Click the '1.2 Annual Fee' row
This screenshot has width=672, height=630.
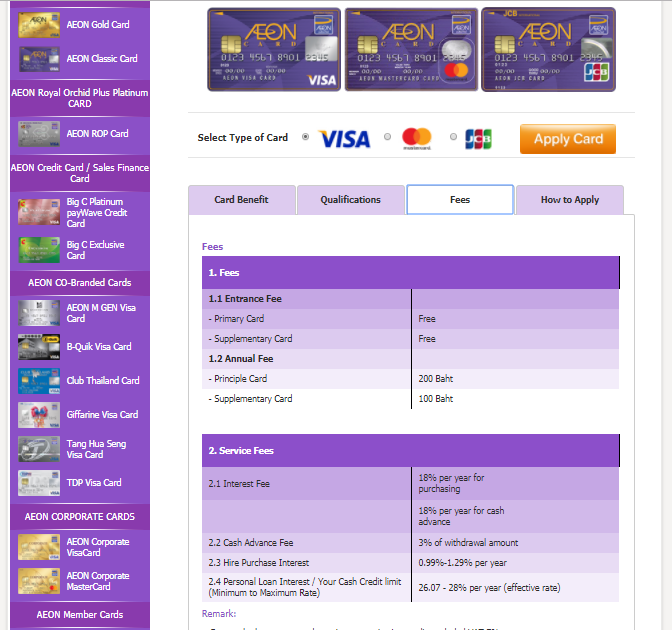tap(411, 359)
